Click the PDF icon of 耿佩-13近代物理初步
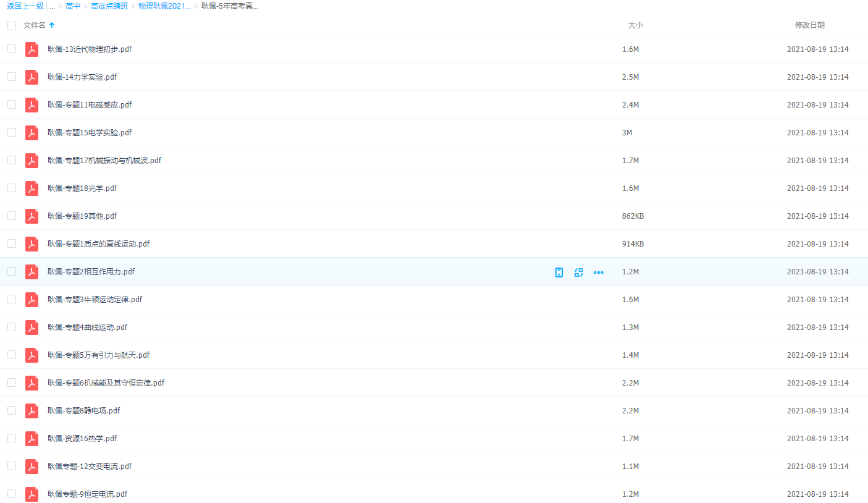The image size is (868, 503). click(x=32, y=49)
